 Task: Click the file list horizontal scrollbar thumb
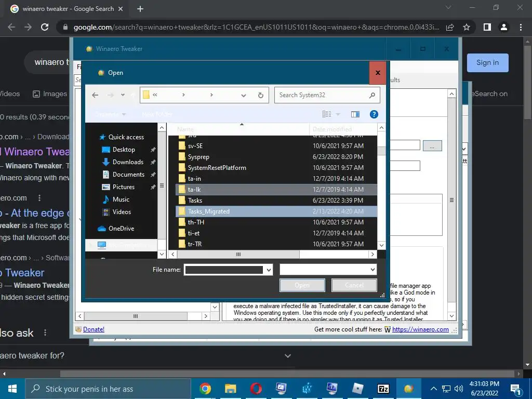click(238, 254)
